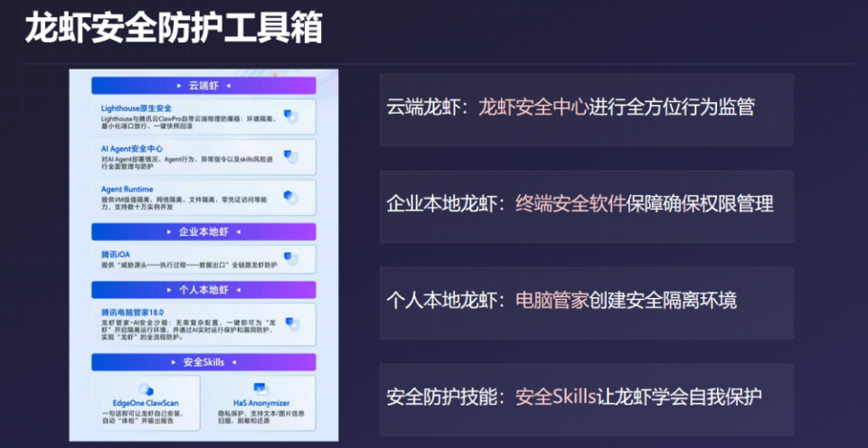The width and height of the screenshot is (868, 448).
Task: Click the shield icon on the Lighthouse原生安全 card
Action: pyautogui.click(x=290, y=117)
